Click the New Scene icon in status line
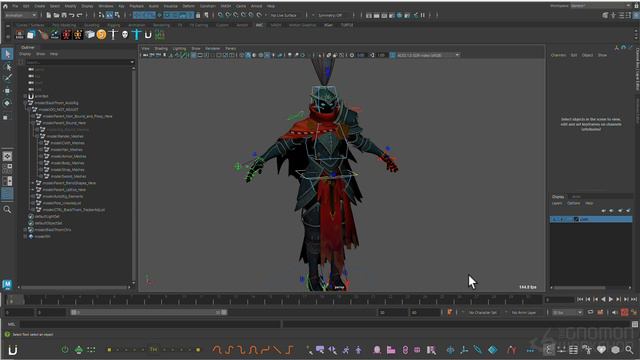The width and height of the screenshot is (640, 360). tap(49, 15)
